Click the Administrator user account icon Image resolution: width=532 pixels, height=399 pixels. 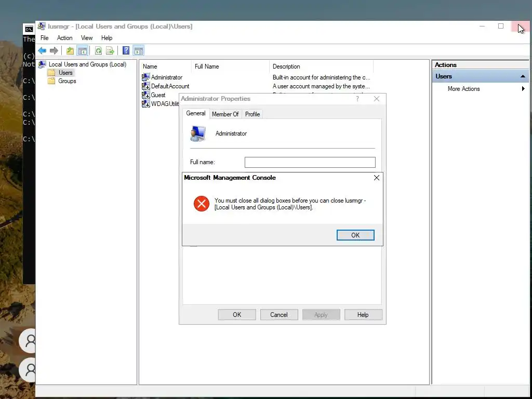tap(146, 77)
